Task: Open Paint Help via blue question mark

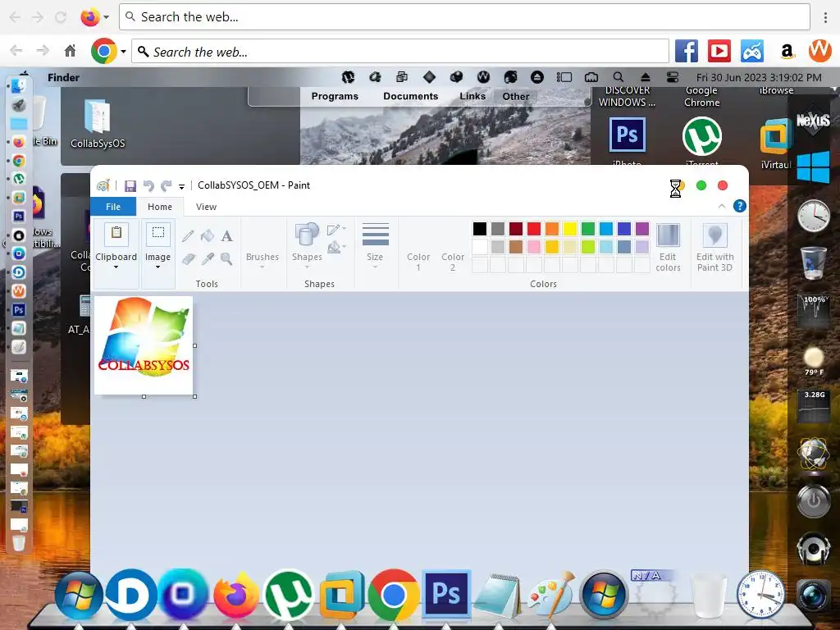Action: coord(739,206)
